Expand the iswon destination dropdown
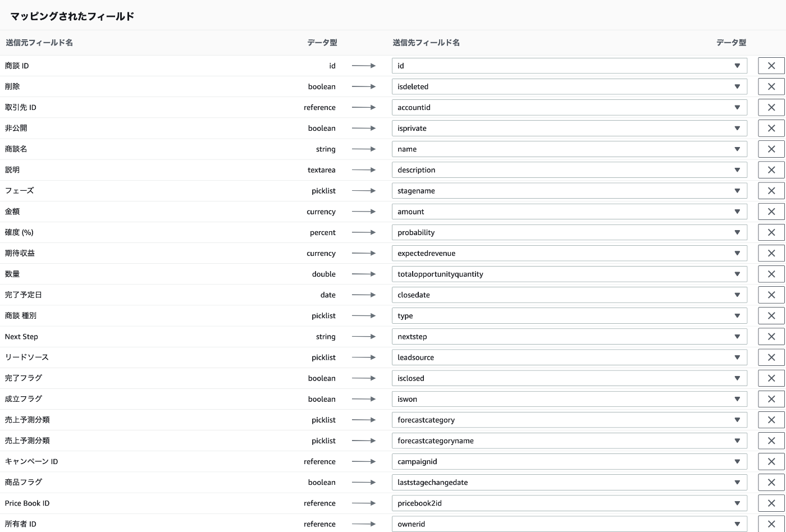 coord(569,399)
